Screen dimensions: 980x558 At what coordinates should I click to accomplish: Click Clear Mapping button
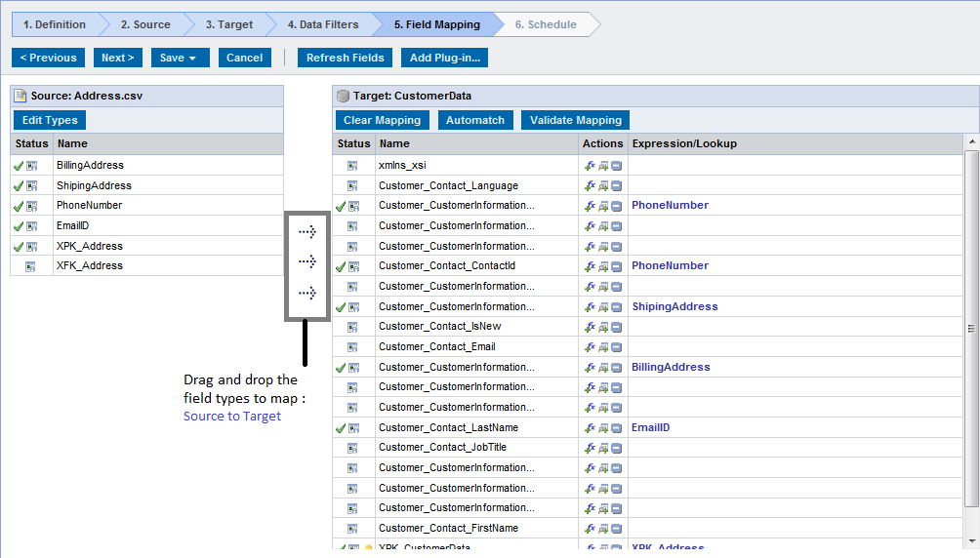(382, 120)
